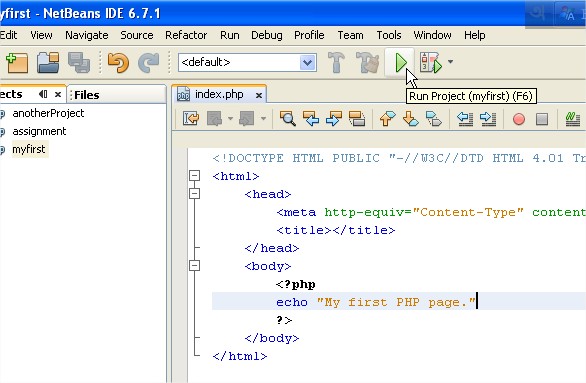Open the Tools menu

[x=389, y=35]
